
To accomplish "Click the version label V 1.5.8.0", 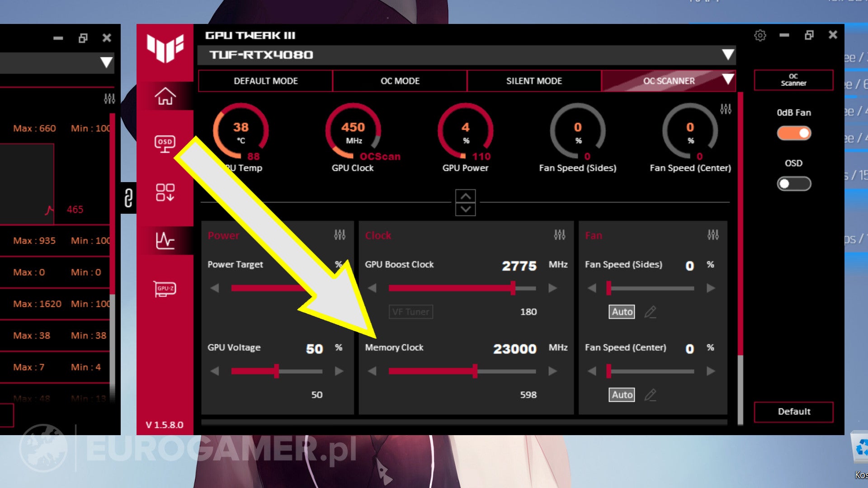I will pyautogui.click(x=165, y=425).
